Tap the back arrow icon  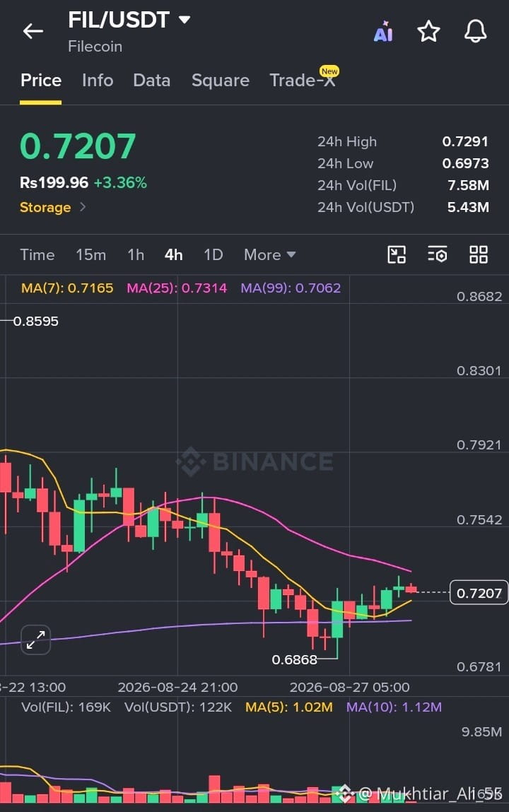coord(33,31)
